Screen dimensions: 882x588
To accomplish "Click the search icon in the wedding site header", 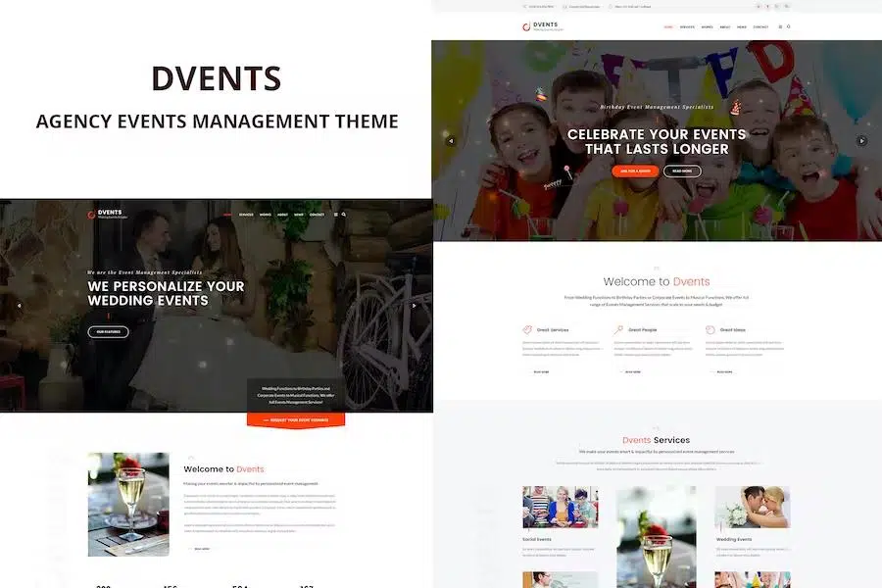I will [344, 214].
